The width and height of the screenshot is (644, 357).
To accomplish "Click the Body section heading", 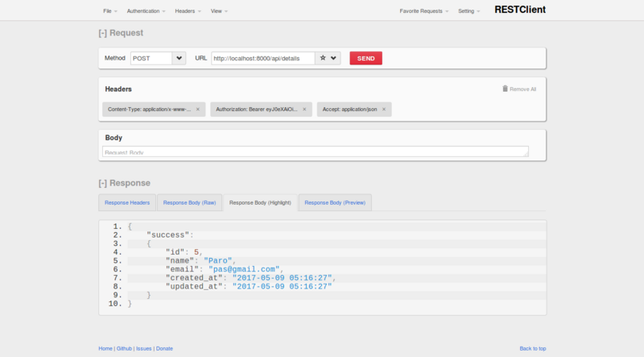I will tap(114, 138).
